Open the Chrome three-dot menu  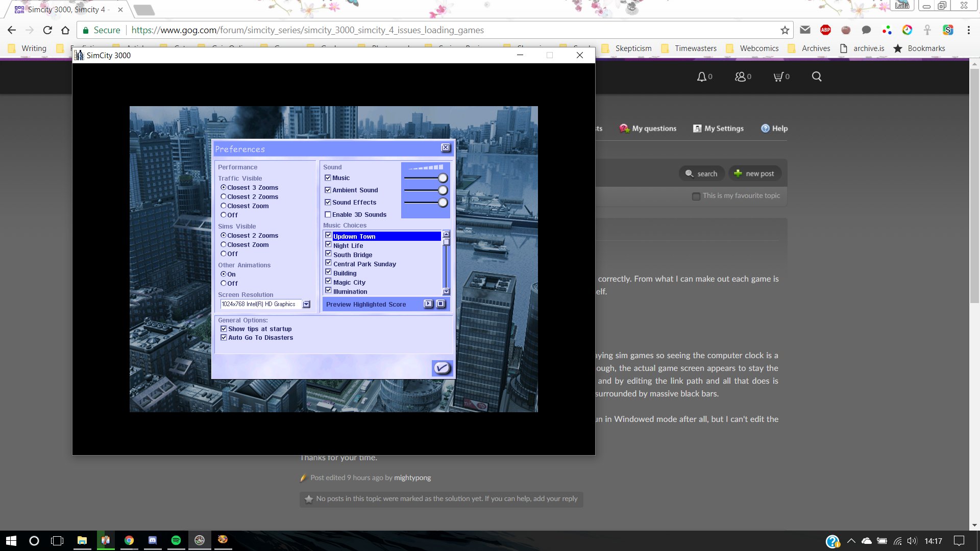[968, 30]
